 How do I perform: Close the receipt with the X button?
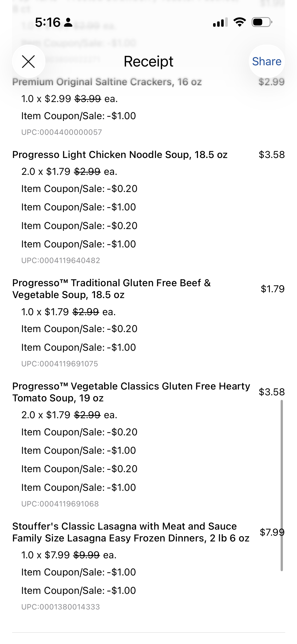28,61
